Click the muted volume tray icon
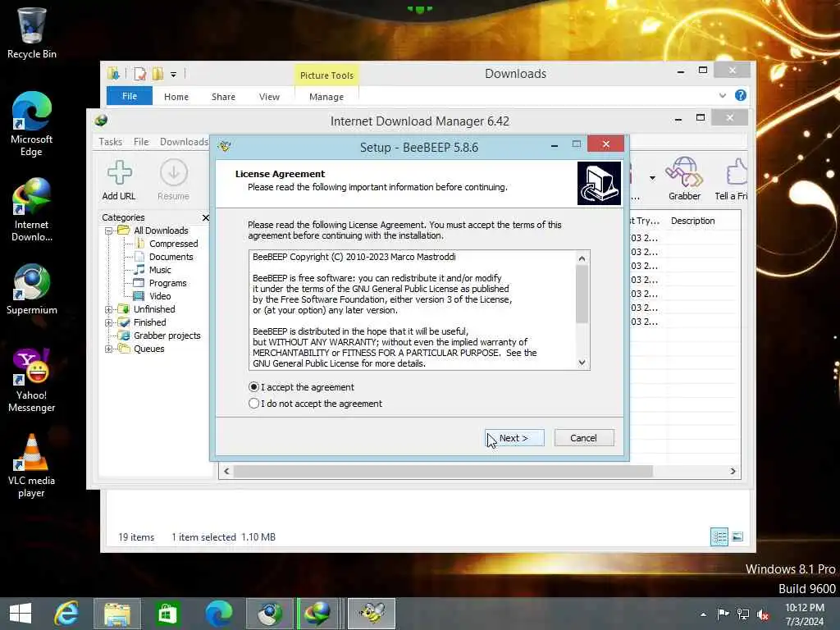The width and height of the screenshot is (840, 630). point(764,614)
